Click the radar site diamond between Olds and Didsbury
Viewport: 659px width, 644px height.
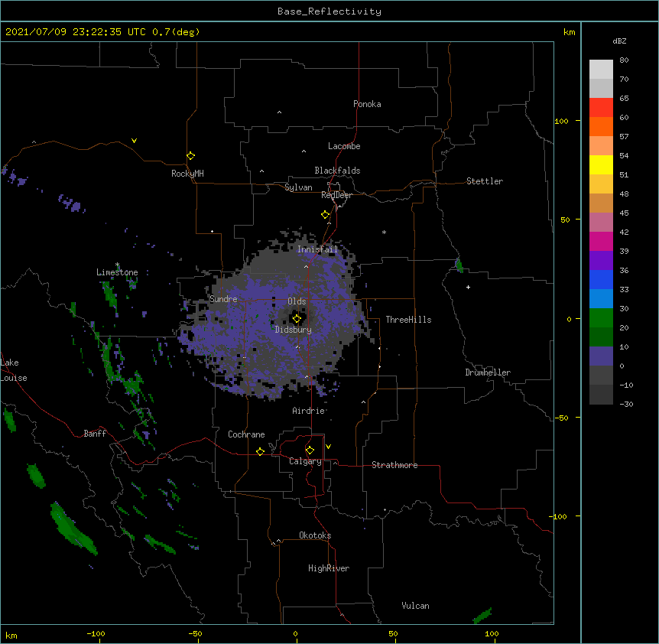297,319
